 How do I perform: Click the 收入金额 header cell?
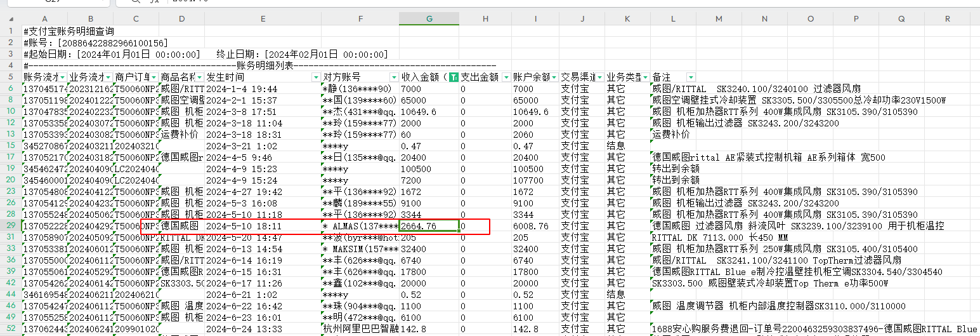point(424,77)
